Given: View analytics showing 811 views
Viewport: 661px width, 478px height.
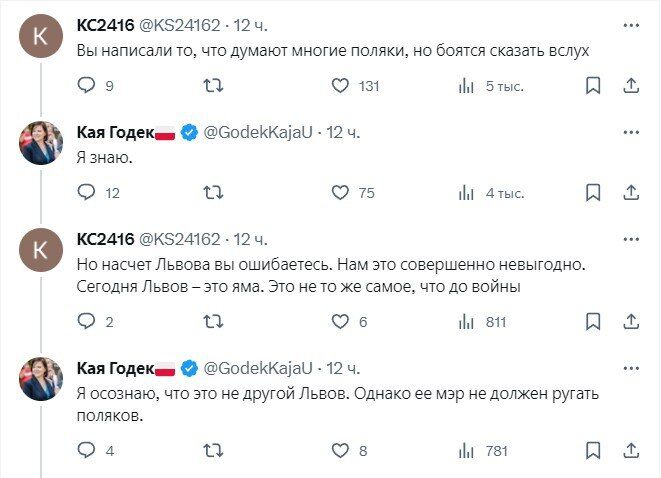Looking at the screenshot, I should [x=466, y=322].
